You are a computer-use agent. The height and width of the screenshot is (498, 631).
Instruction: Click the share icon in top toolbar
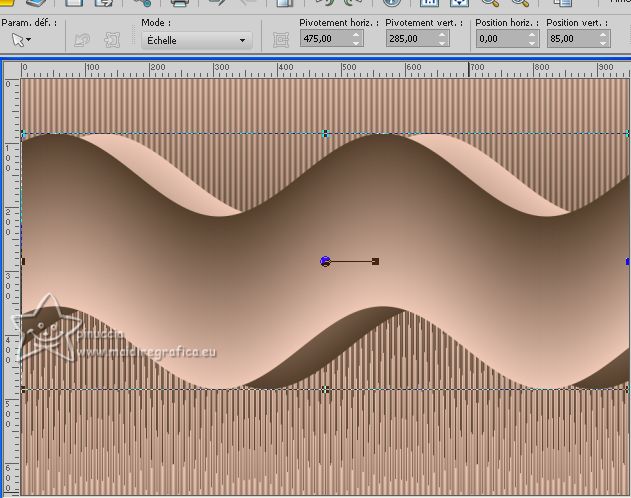(x=141, y=3)
